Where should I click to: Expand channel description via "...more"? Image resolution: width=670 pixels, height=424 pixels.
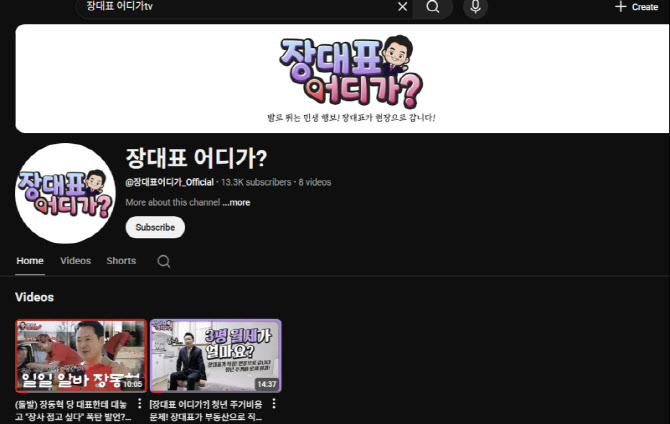click(x=236, y=202)
